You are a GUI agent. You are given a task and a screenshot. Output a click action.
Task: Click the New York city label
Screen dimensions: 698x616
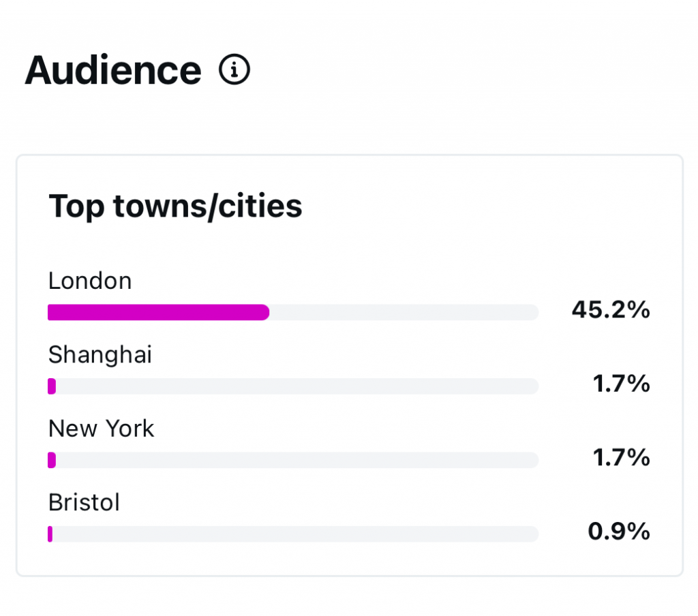coord(102,428)
